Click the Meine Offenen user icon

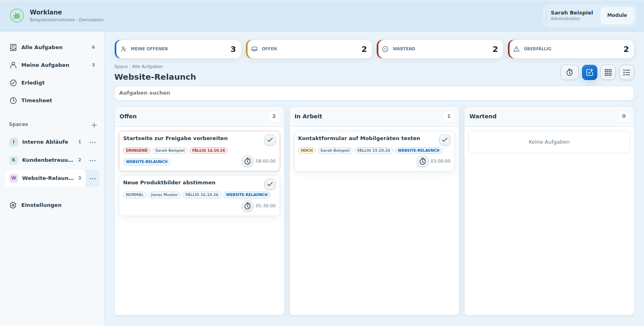point(124,49)
